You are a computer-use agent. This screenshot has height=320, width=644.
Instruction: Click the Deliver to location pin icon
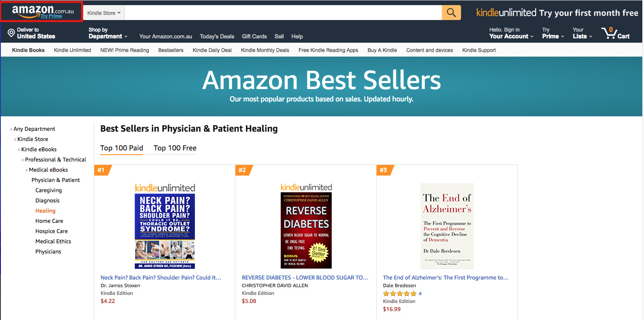click(12, 33)
